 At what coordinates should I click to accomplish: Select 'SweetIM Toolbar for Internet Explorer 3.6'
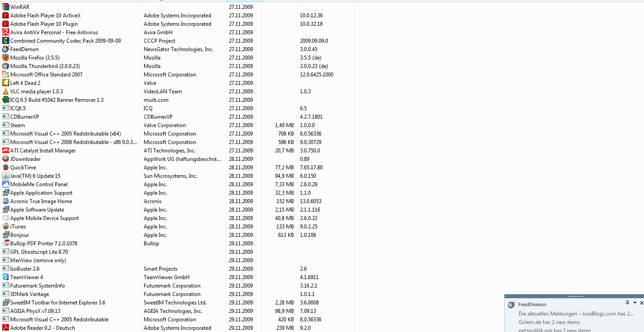(x=58, y=303)
